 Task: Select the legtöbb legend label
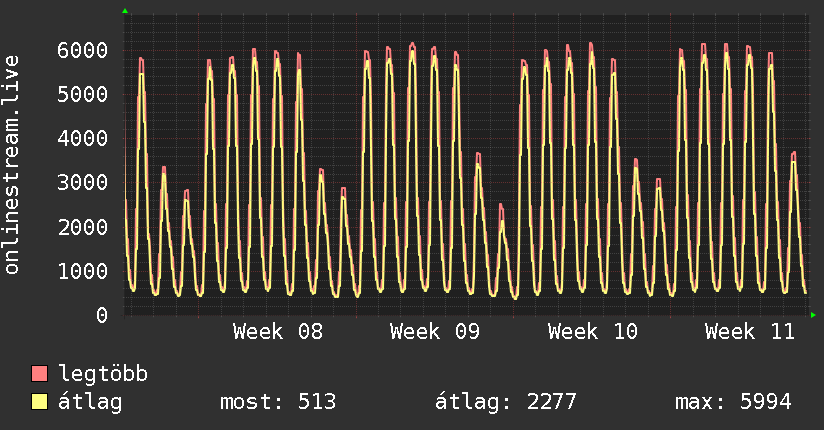(x=103, y=374)
